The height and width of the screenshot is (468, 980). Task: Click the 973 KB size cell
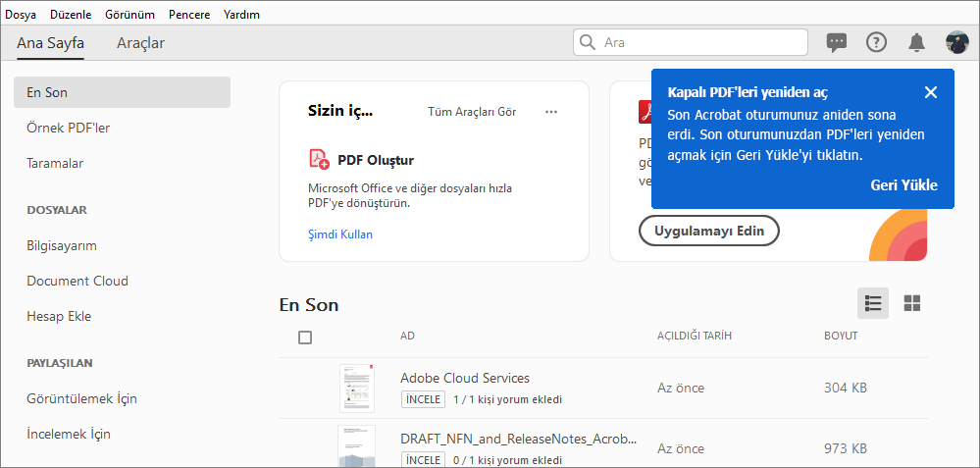pyautogui.click(x=846, y=448)
